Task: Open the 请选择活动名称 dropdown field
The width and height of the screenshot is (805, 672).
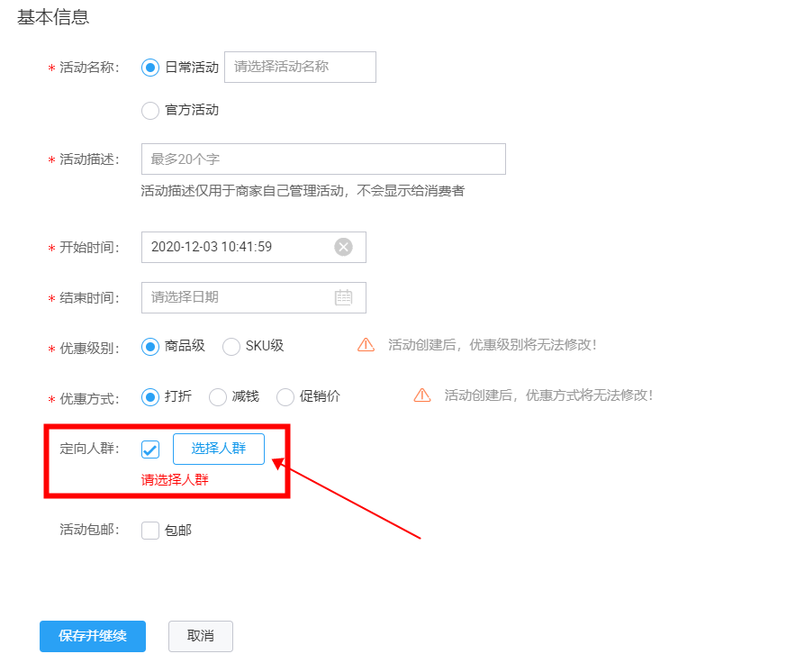Action: point(300,67)
